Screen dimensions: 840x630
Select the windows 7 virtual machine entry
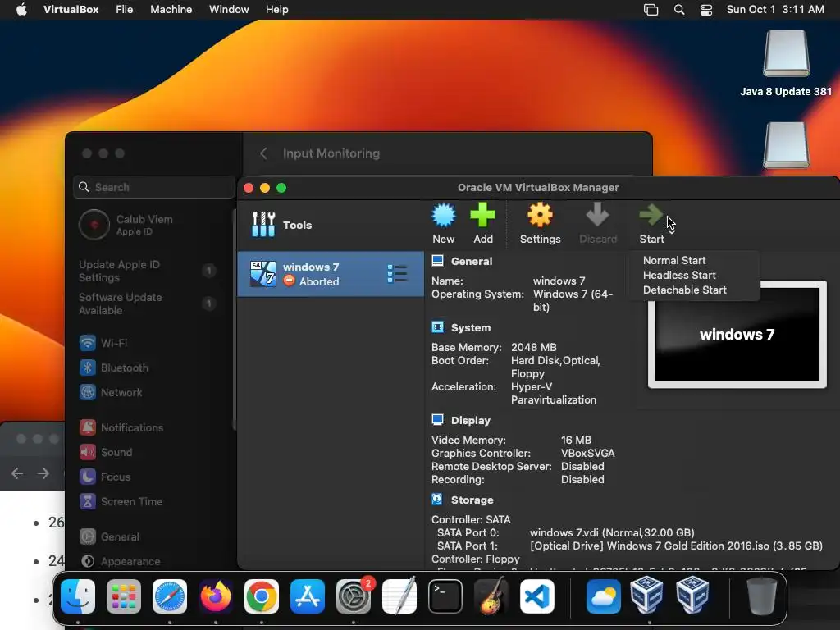(x=331, y=274)
